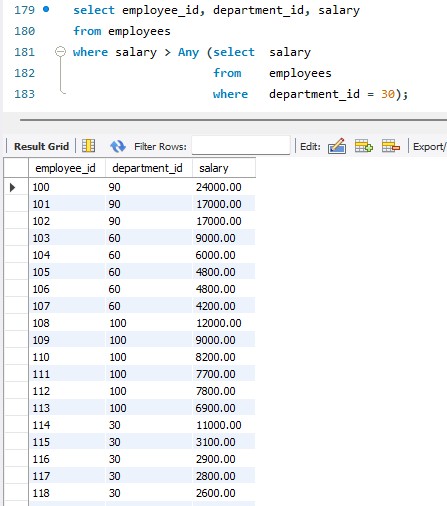Select employee_id cell 102
This screenshot has width=447, height=506.
click(x=67, y=221)
